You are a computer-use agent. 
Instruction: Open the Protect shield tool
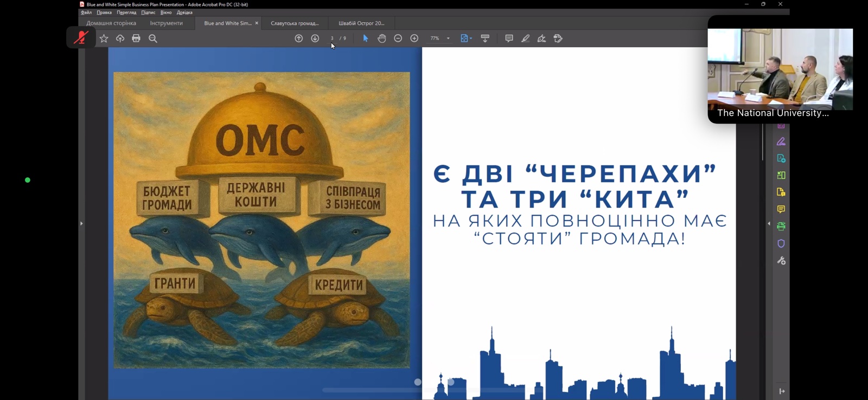781,243
